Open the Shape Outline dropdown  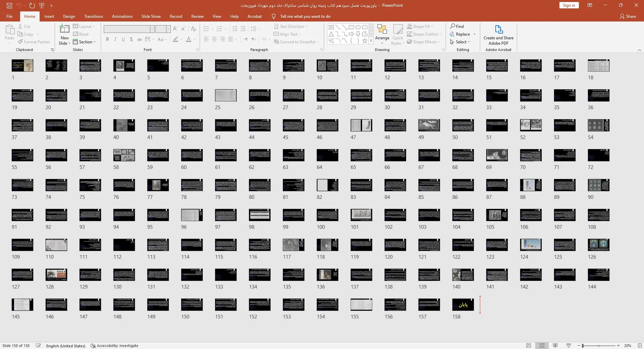point(424,34)
